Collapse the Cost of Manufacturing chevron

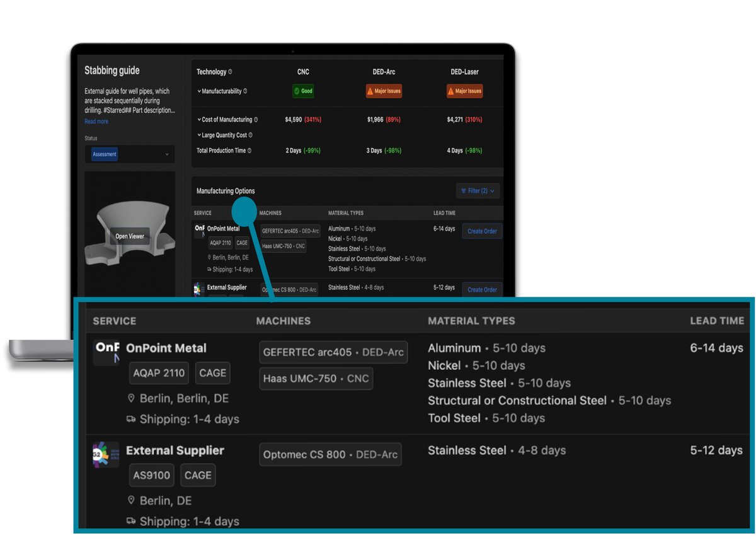click(199, 120)
